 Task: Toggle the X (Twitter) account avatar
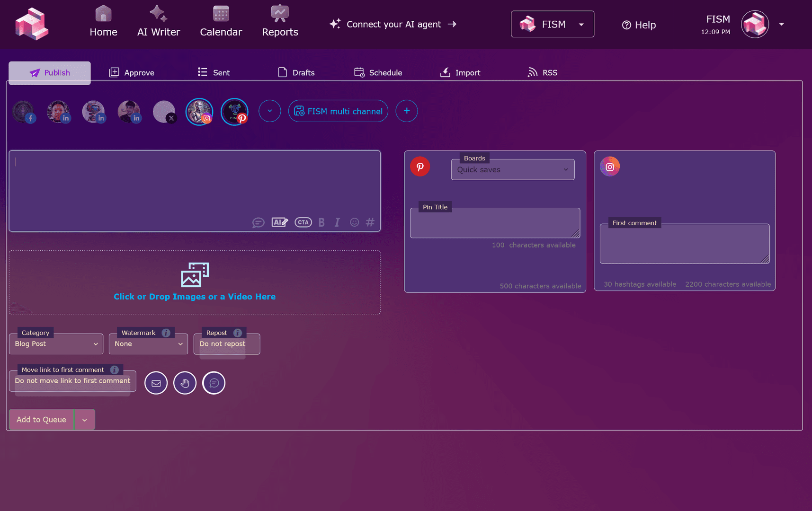click(164, 112)
